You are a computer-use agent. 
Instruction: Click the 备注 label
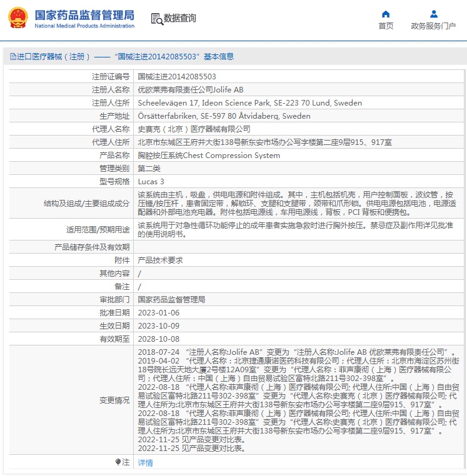122,286
